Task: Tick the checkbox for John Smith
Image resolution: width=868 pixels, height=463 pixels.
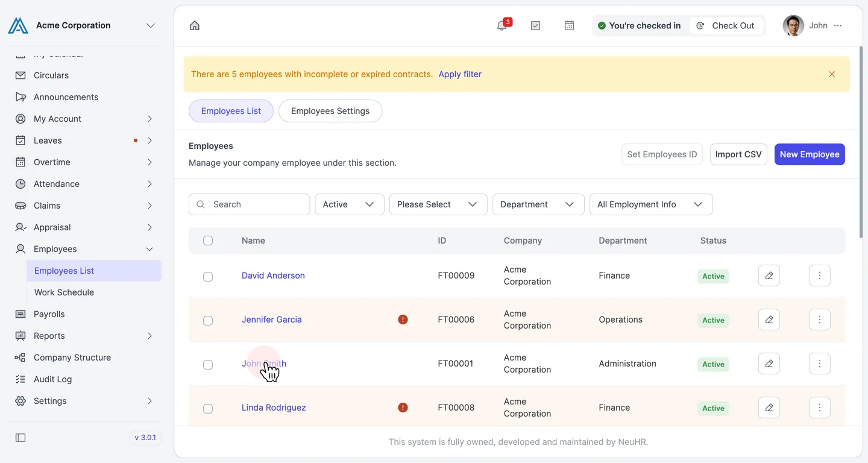Action: click(208, 365)
